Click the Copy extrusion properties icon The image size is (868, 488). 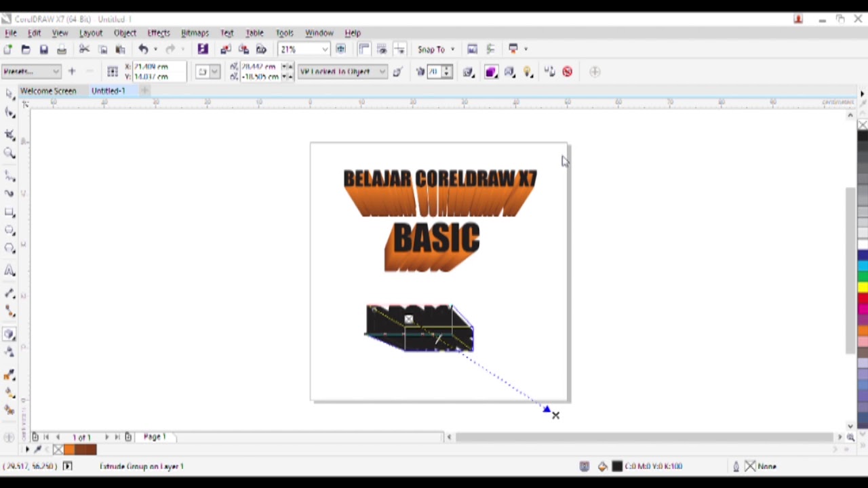(549, 72)
